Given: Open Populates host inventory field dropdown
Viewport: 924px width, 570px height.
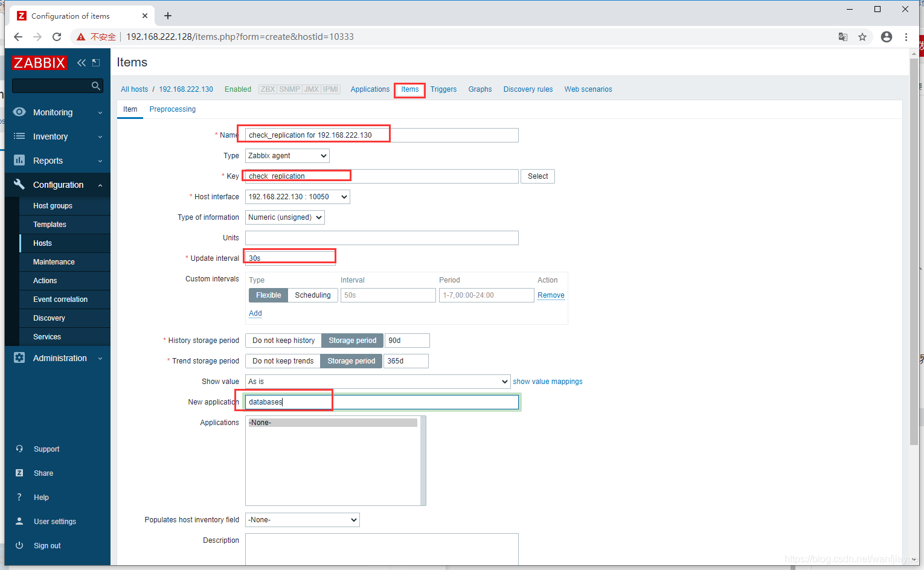Looking at the screenshot, I should point(303,520).
